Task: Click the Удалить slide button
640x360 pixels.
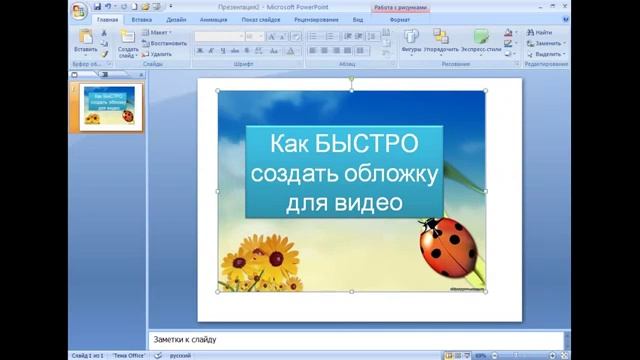Action: click(157, 54)
